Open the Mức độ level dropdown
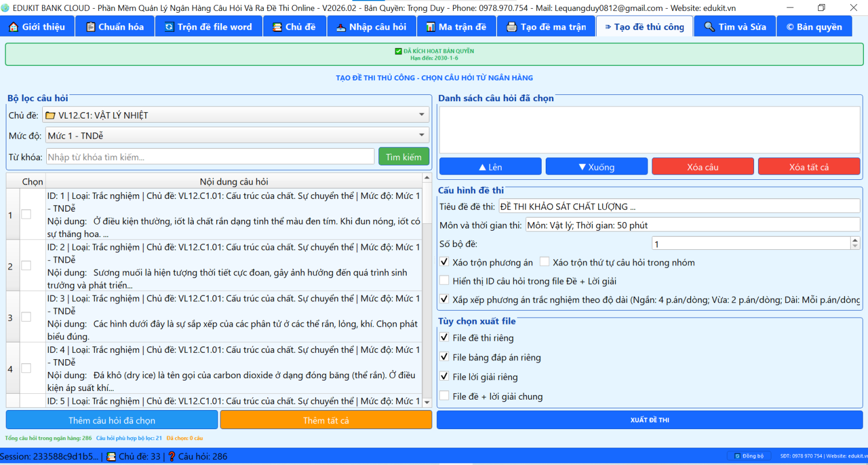The width and height of the screenshot is (868, 465). click(421, 136)
